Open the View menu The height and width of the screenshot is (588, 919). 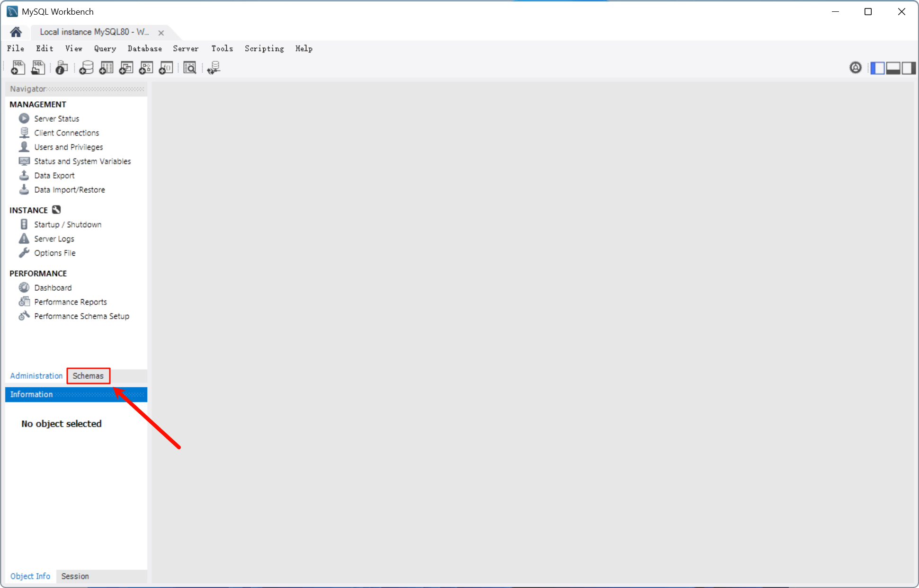pos(73,48)
